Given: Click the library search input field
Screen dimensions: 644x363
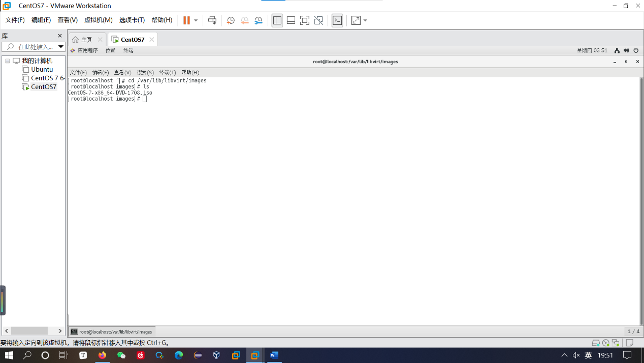Looking at the screenshot, I should pos(33,47).
